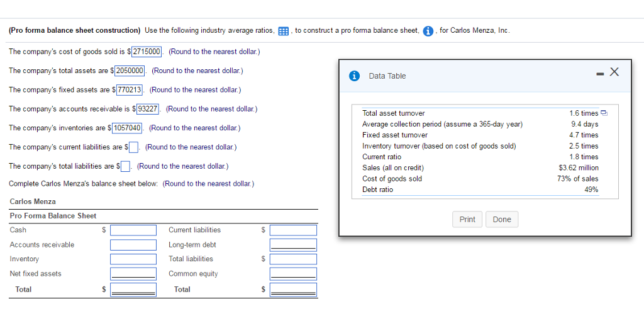Select the inventories field 1057040
Viewport: 644px width, 311px height.
tap(128, 128)
